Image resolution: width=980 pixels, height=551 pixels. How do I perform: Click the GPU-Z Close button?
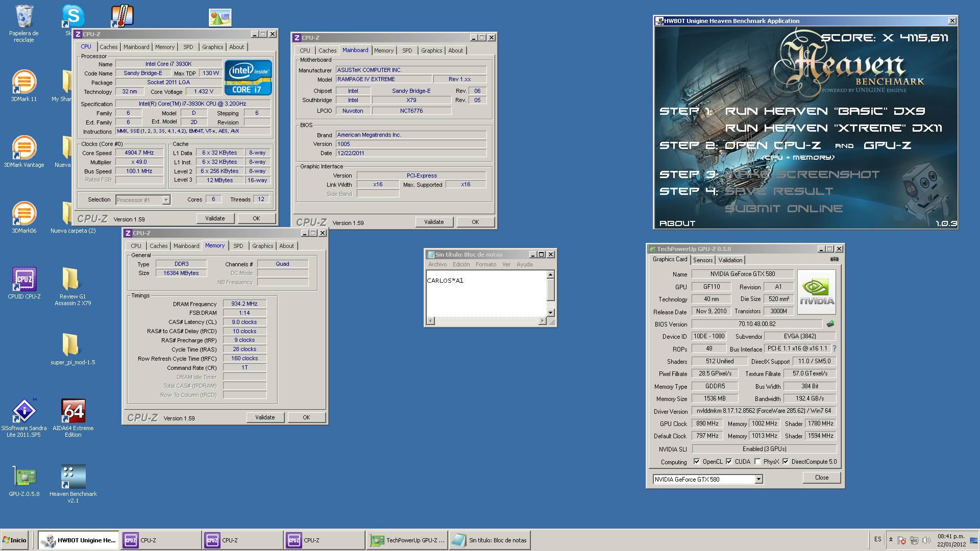click(822, 478)
